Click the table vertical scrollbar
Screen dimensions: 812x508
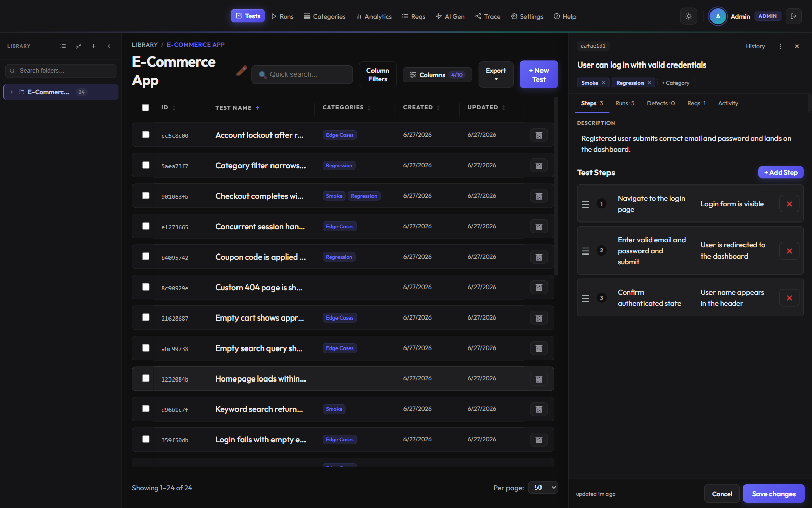(556, 186)
